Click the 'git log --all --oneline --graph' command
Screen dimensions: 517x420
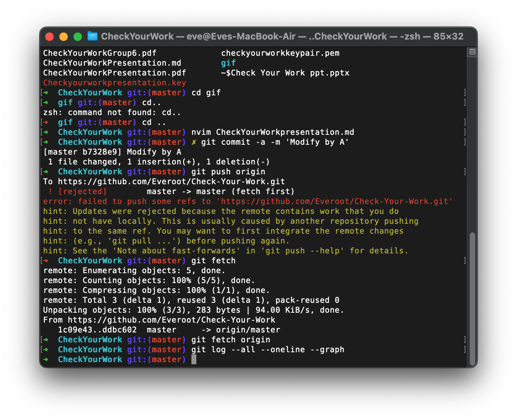tap(268, 350)
